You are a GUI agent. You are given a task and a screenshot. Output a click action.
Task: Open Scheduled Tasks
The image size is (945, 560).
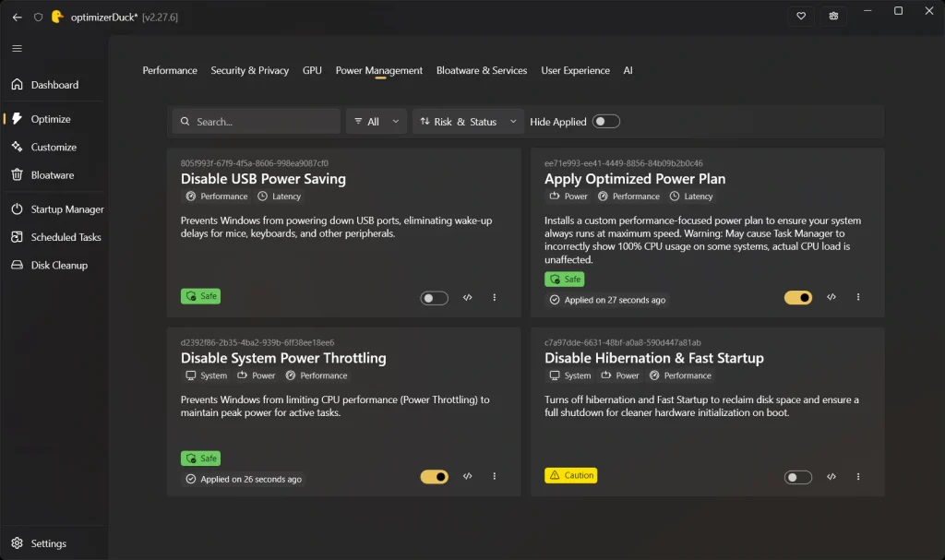coord(55,237)
